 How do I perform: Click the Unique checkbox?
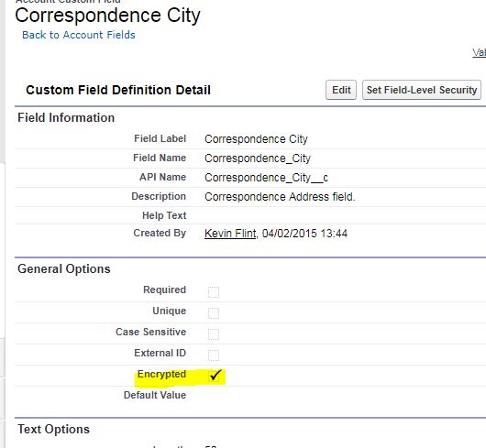[x=214, y=313]
